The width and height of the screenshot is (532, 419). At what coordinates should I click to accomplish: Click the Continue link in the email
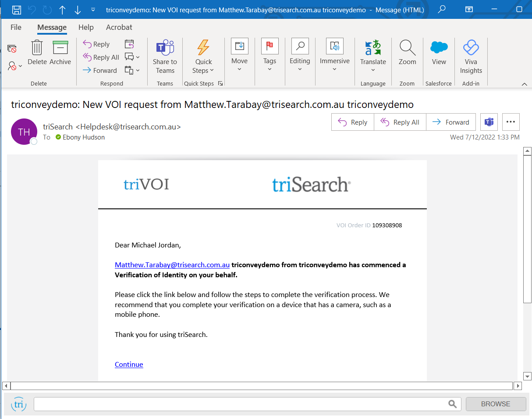coord(128,364)
